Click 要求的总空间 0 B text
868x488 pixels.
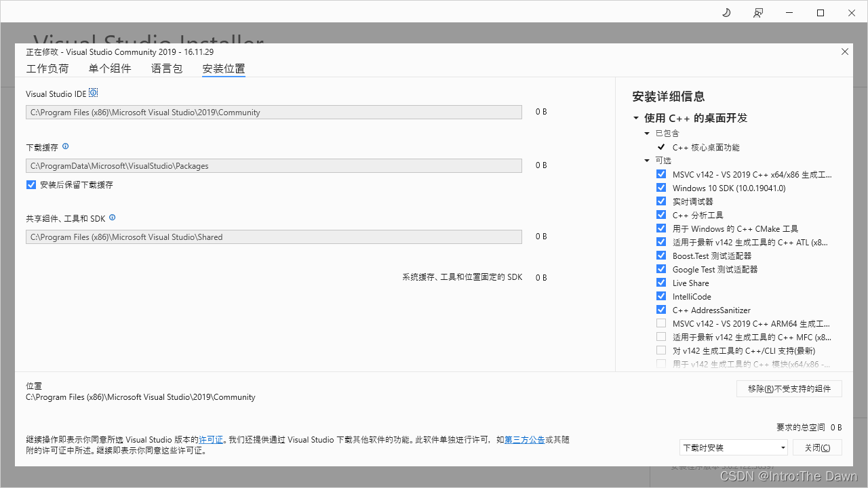tap(809, 428)
